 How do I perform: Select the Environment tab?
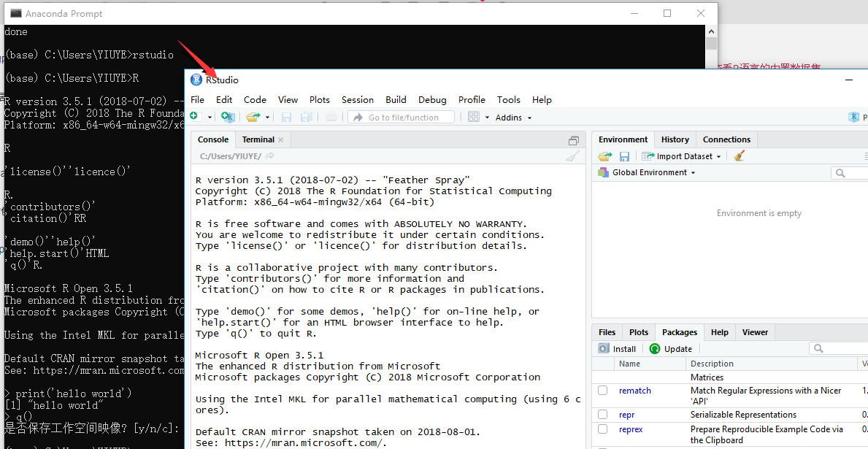coord(623,139)
